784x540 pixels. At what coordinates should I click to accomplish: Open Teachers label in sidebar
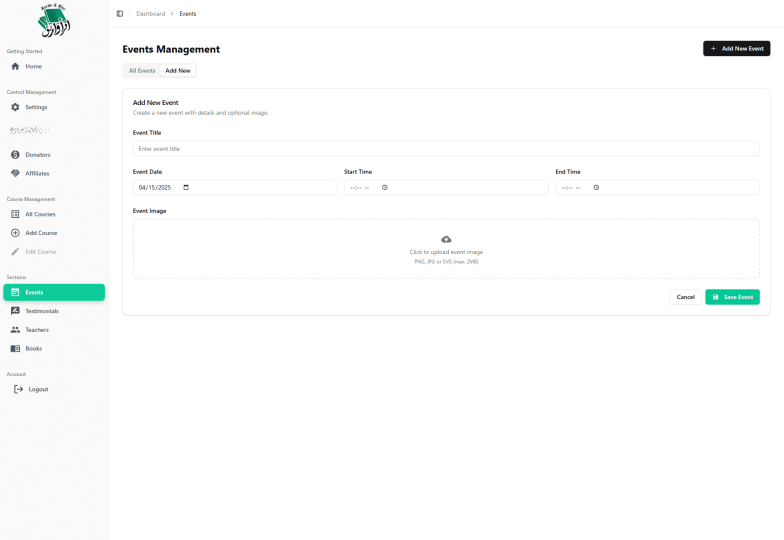(x=37, y=330)
